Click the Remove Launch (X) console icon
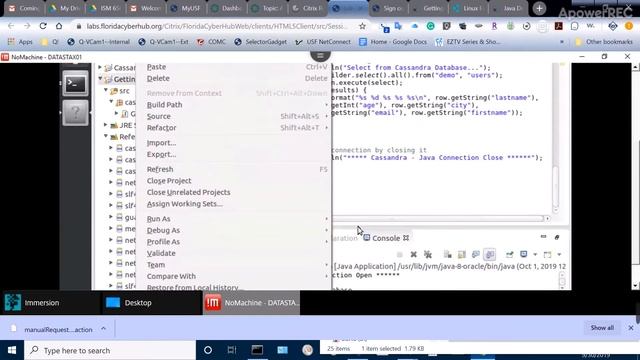Screen dimensions: 640x360 413,255
